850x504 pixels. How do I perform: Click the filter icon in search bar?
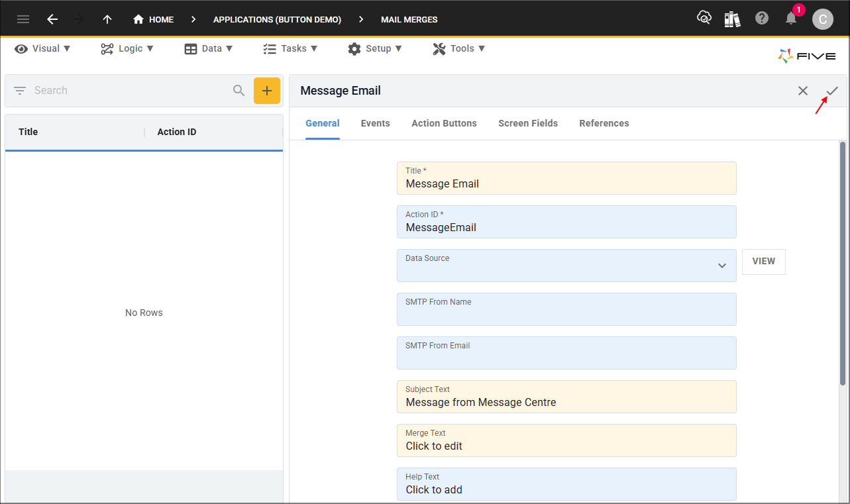click(x=20, y=90)
